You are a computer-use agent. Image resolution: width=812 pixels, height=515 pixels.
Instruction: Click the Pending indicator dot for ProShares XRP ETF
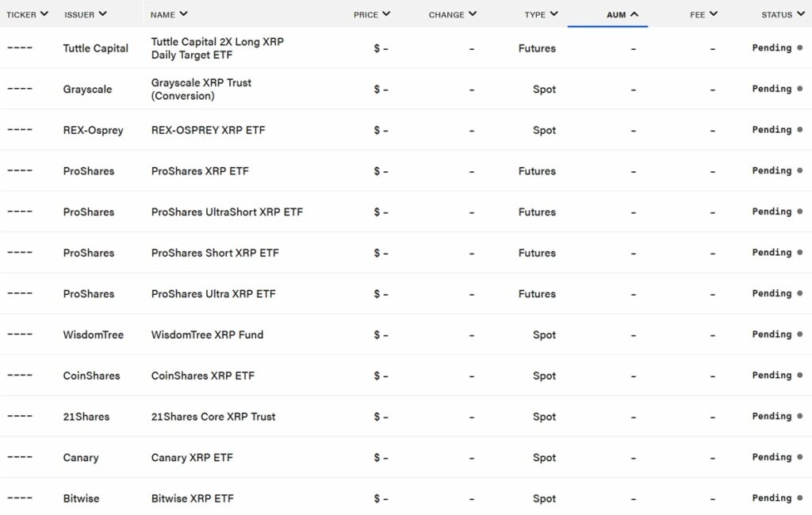(802, 170)
